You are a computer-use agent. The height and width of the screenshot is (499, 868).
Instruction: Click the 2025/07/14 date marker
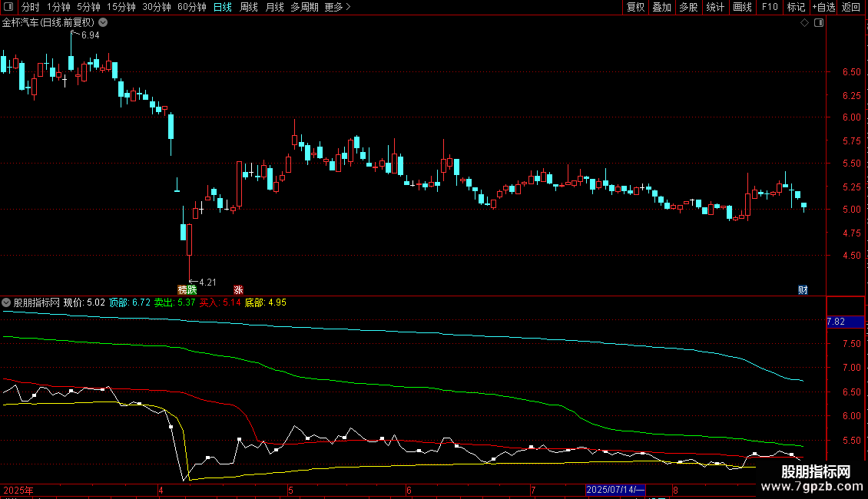[615, 490]
